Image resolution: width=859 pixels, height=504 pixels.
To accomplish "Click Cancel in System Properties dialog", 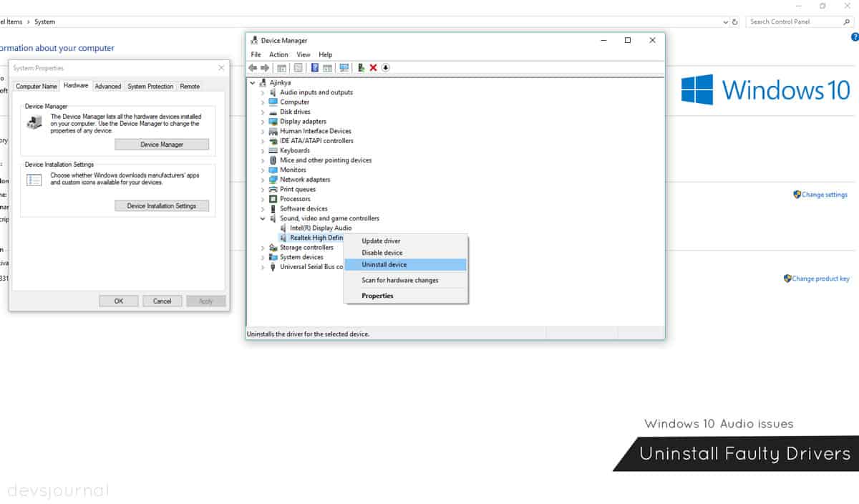I will (162, 301).
